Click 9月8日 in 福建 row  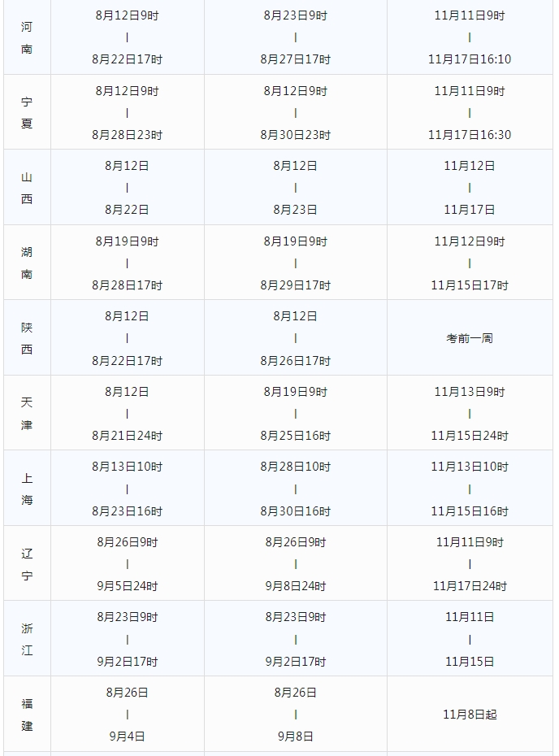pos(296,736)
